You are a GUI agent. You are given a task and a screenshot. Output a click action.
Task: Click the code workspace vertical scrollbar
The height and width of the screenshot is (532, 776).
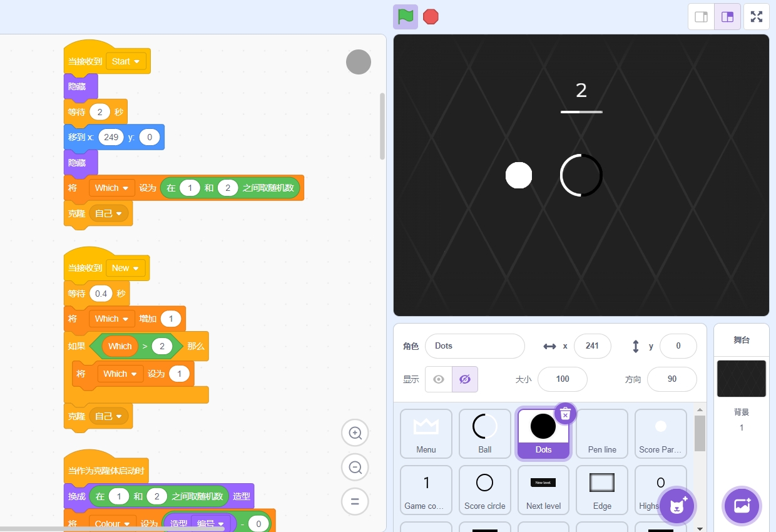[382, 126]
